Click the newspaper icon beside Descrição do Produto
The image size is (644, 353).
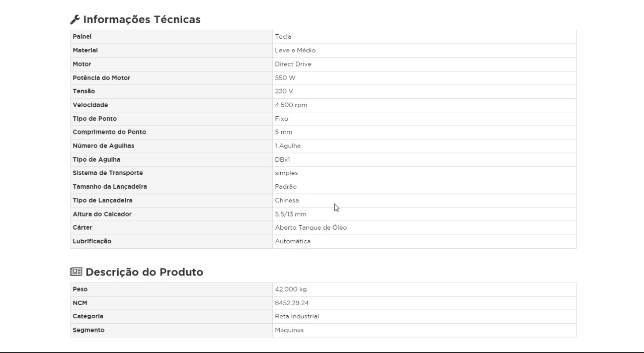[75, 272]
